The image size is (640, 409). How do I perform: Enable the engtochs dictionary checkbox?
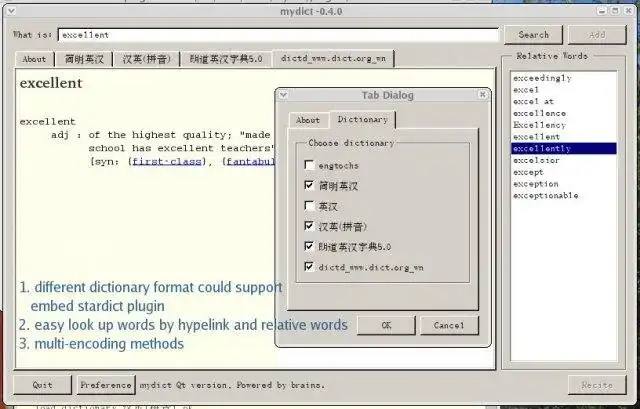(x=309, y=165)
